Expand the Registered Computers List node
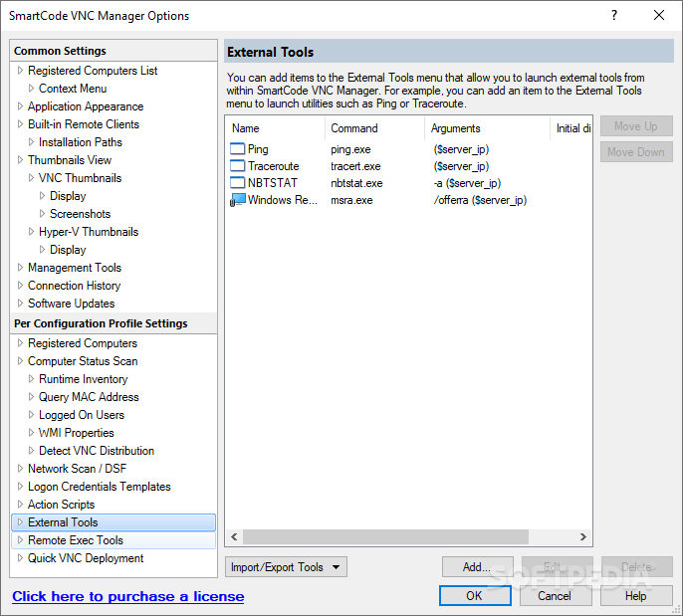The image size is (683, 616). (20, 70)
